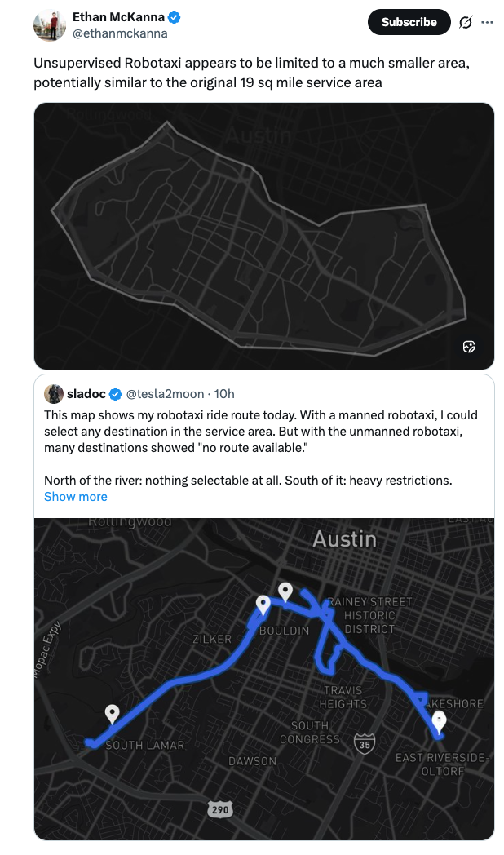504x855 pixels.
Task: Click the map pin above Bouldin label
Action: point(263,605)
